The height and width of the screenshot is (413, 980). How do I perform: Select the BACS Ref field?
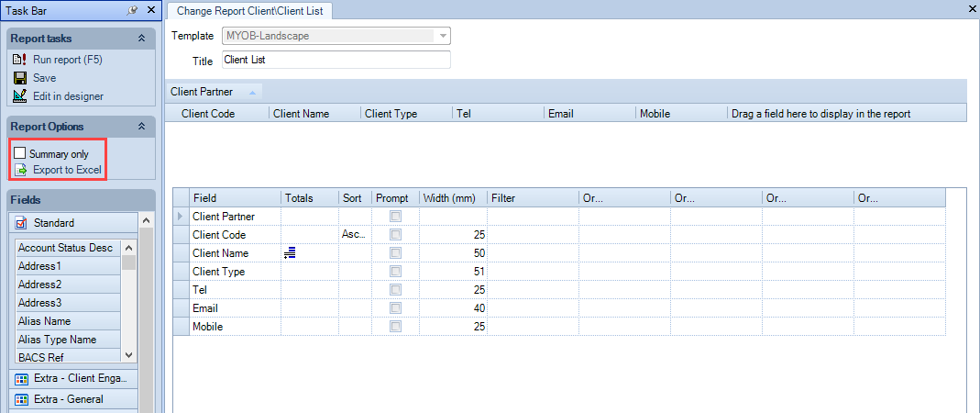pyautogui.click(x=68, y=357)
